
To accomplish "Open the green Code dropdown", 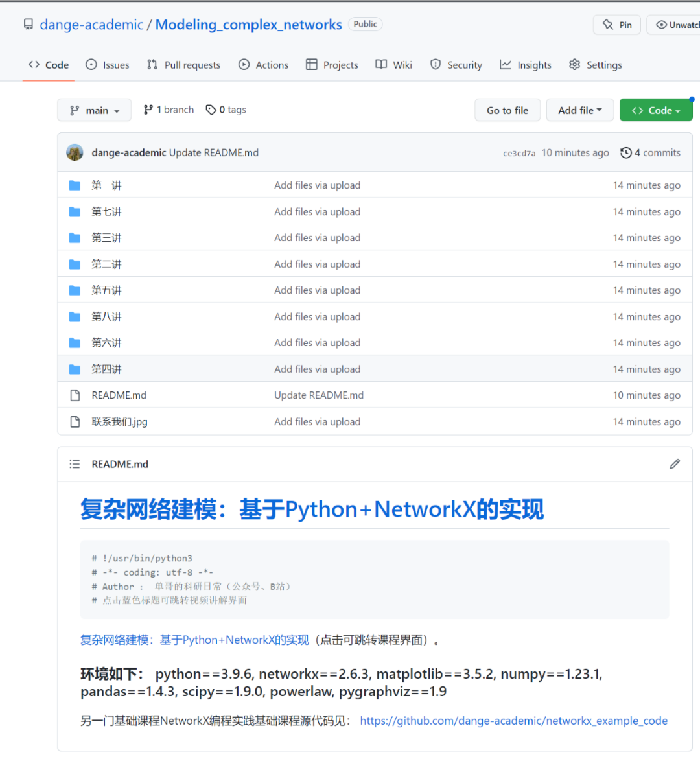I will click(656, 110).
